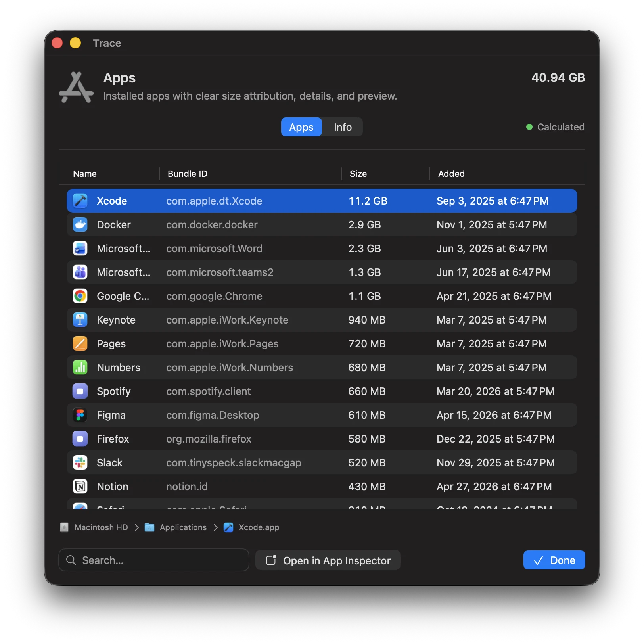Click bundle ID notion.id
The image size is (644, 644).
tap(187, 487)
